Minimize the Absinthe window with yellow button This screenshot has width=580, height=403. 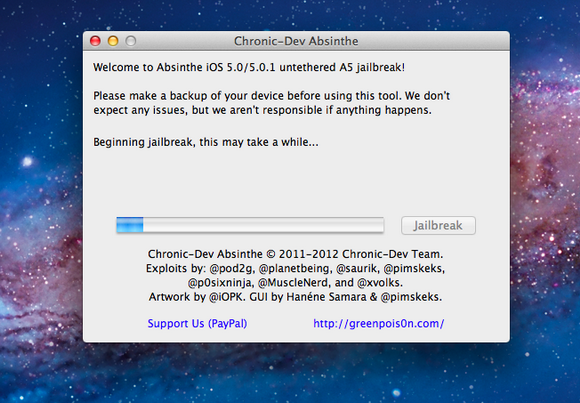[x=113, y=41]
